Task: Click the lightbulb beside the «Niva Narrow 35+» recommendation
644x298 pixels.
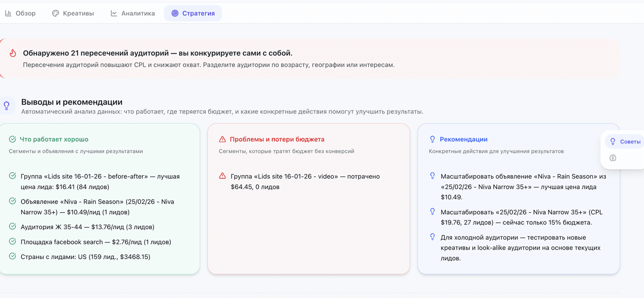Action: (x=433, y=211)
